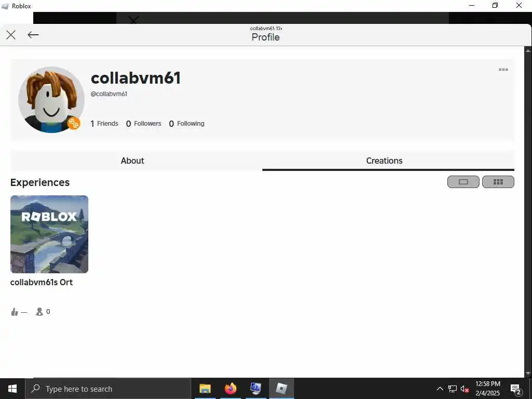This screenshot has height=399, width=532.
Task: Click the scrollbar up arrow
Action: (x=528, y=50)
